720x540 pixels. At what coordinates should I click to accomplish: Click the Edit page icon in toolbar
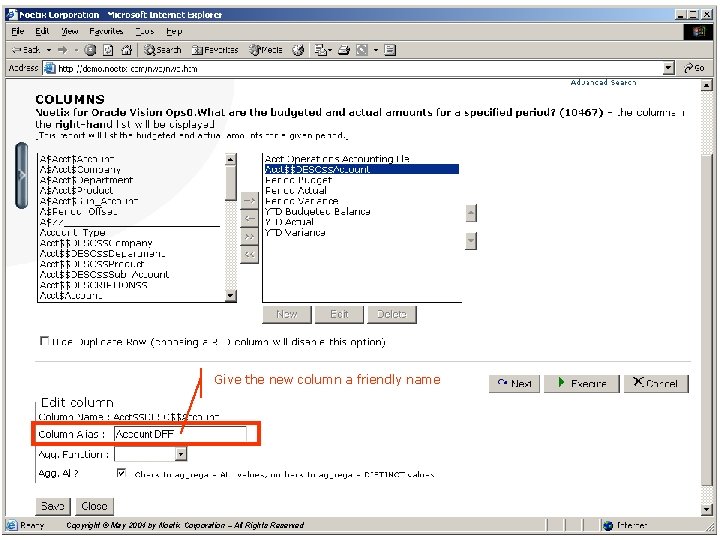coord(362,50)
